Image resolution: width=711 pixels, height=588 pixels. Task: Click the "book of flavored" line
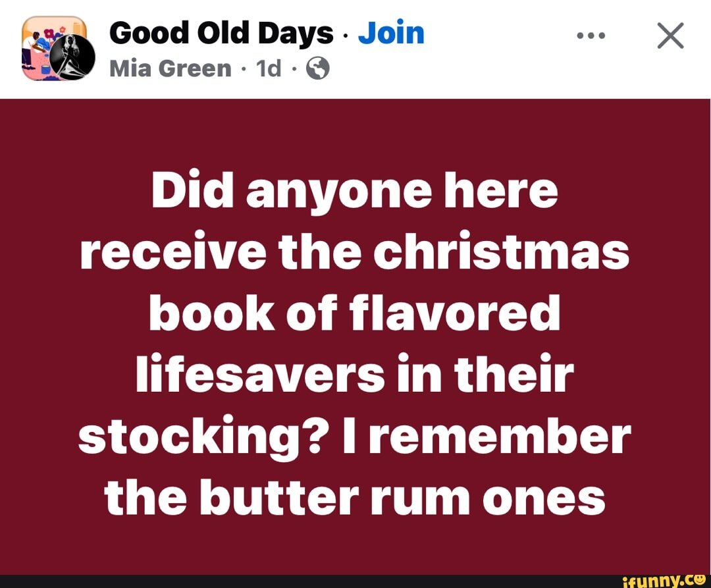click(355, 313)
